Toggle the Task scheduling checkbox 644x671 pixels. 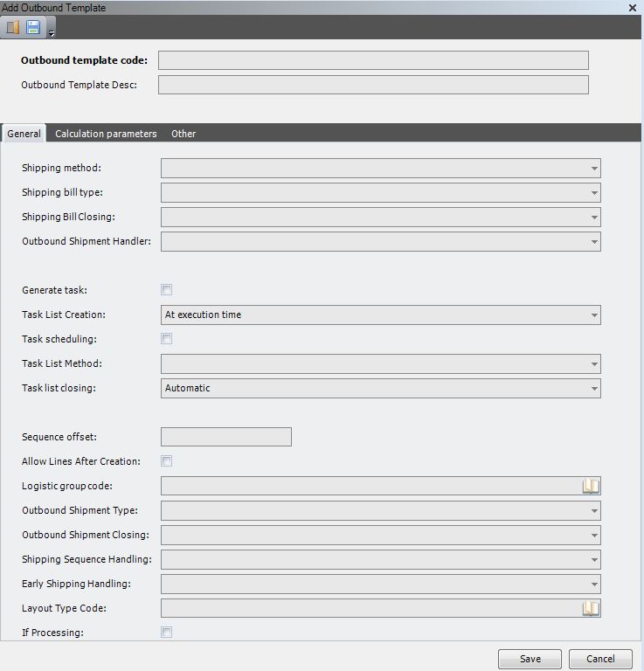point(166,339)
